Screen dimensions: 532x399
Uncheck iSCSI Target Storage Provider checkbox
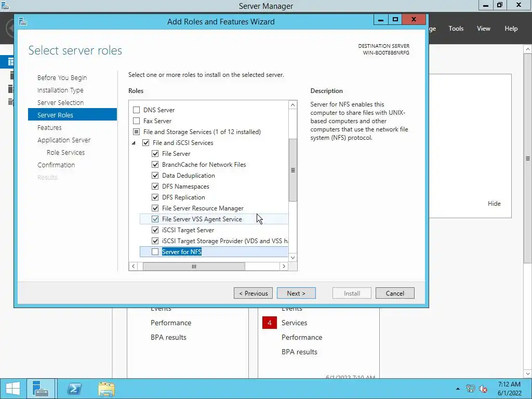point(155,241)
